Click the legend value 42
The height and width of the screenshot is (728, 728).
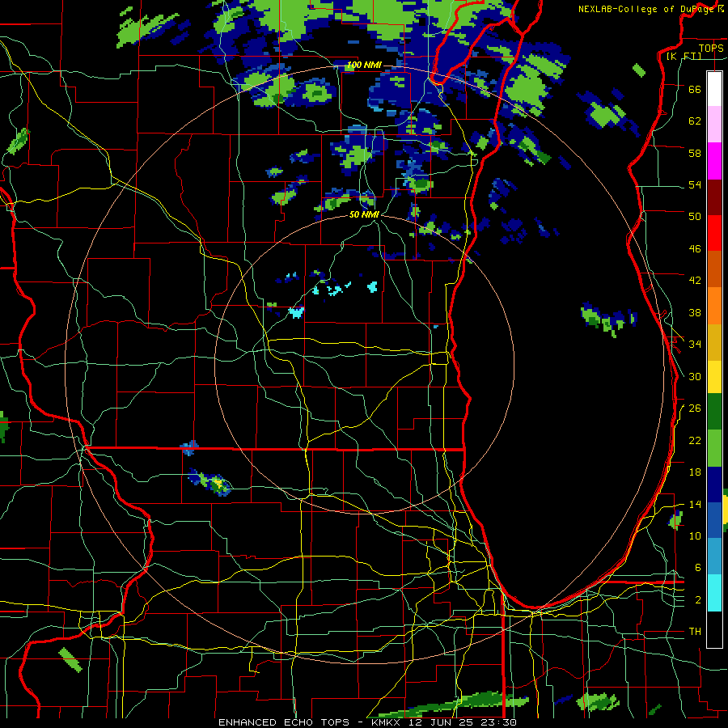pos(695,281)
